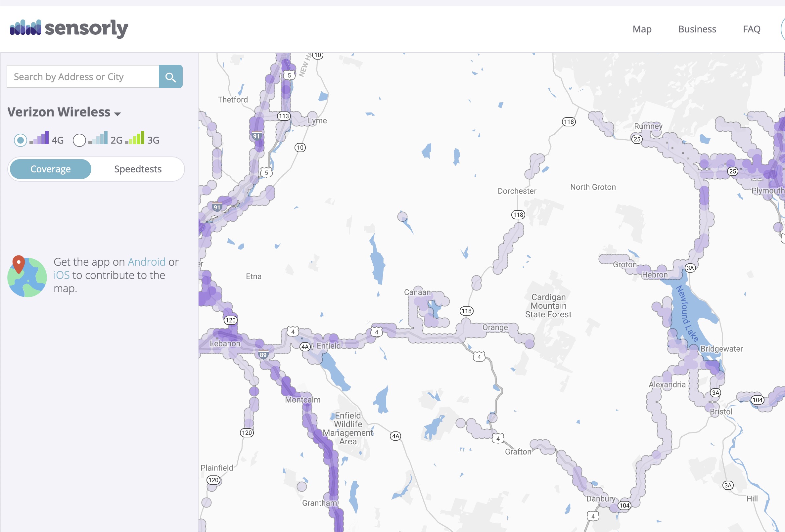785x532 pixels.
Task: Click the 4G purple signal bars icon
Action: (39, 138)
